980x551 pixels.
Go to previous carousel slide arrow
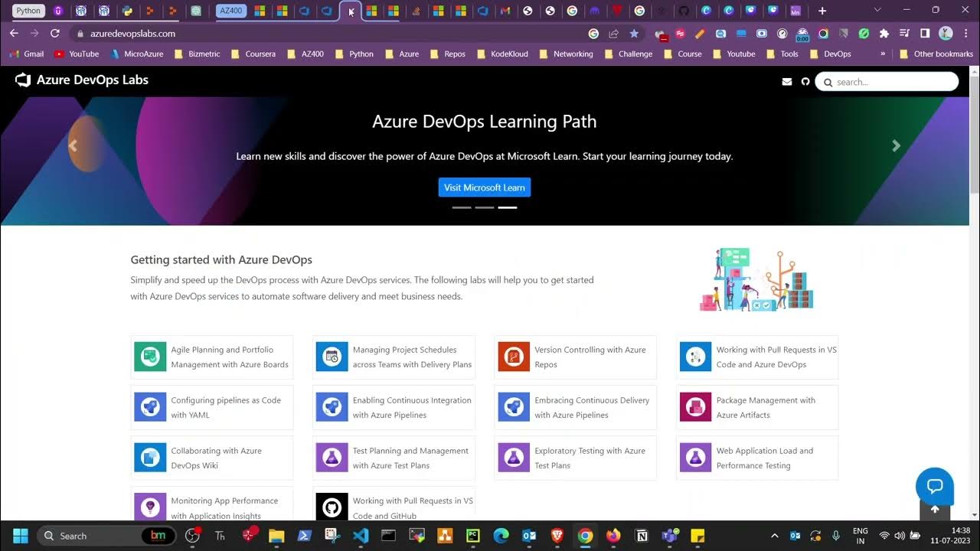(x=73, y=145)
